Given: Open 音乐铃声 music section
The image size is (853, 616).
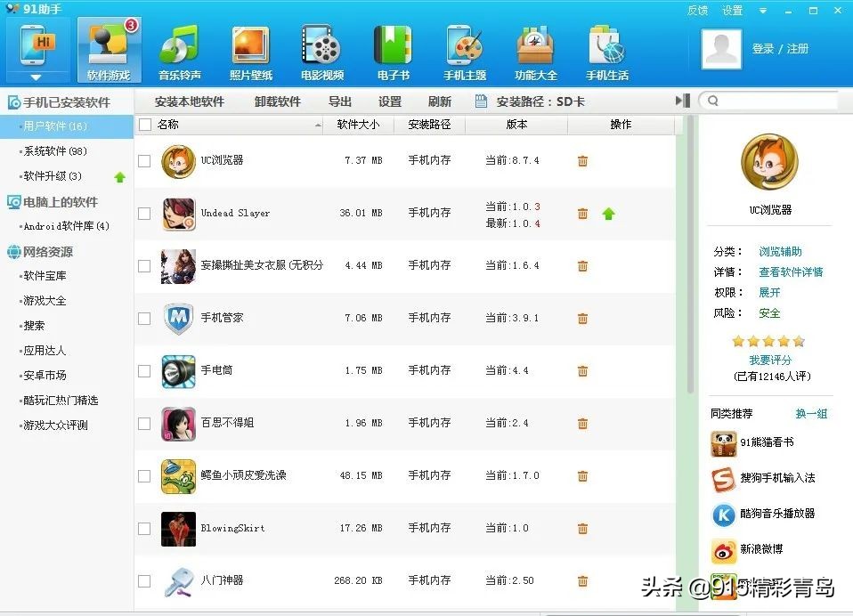Looking at the screenshot, I should pos(180,53).
